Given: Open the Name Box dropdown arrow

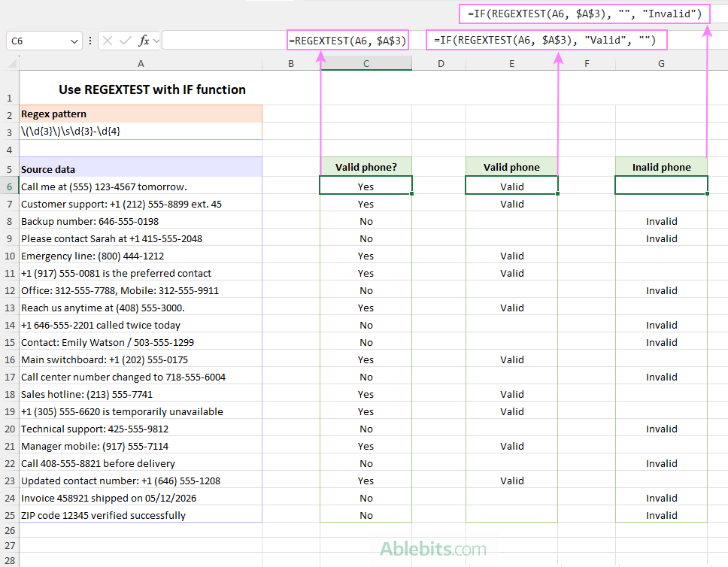Looking at the screenshot, I should (74, 41).
